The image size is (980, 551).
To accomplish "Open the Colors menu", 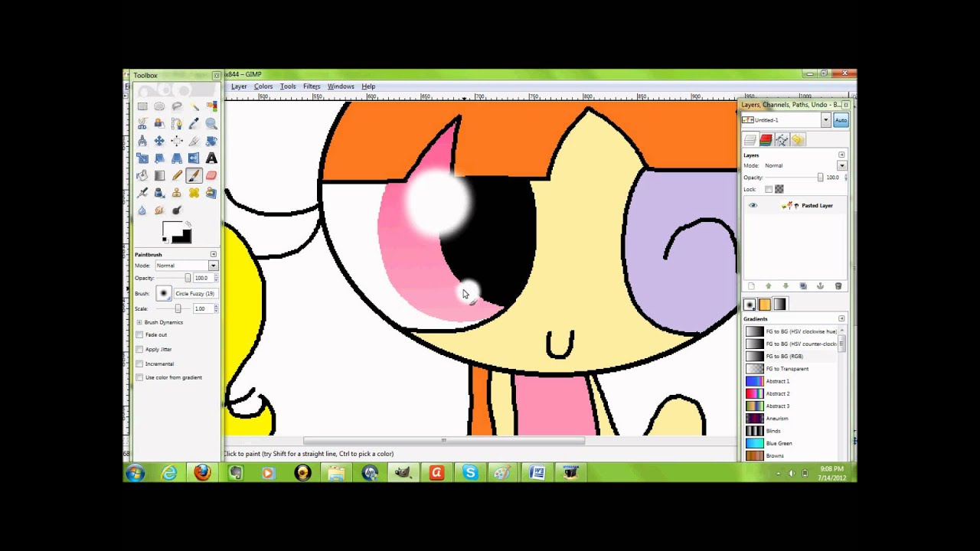I will [263, 86].
